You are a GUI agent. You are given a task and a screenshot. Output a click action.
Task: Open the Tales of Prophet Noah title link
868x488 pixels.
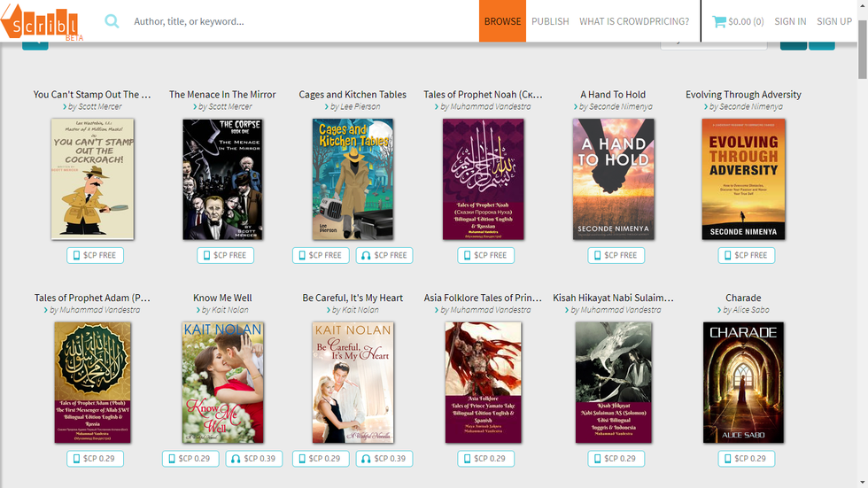[483, 95]
